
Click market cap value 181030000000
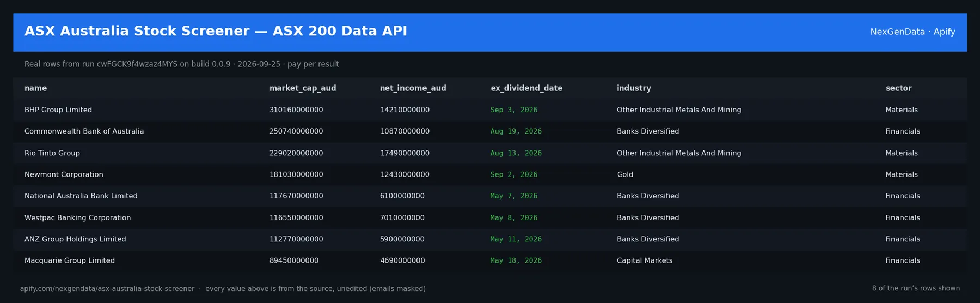296,174
